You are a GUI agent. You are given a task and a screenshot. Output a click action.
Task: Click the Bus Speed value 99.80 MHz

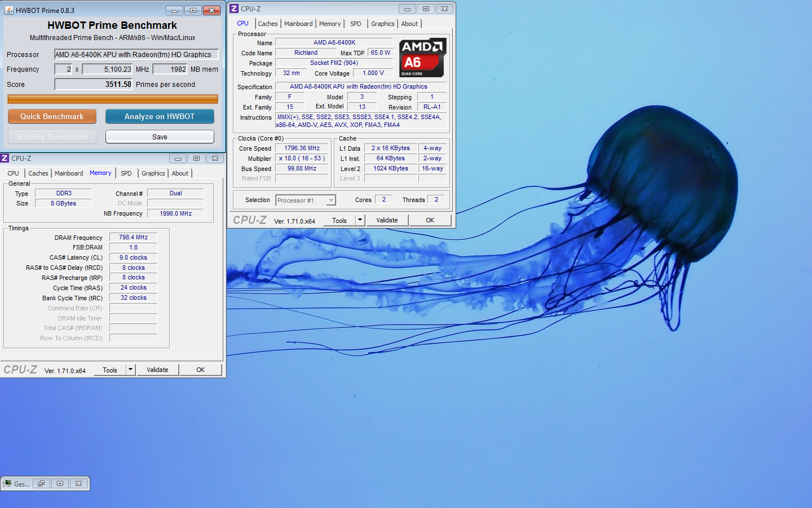pyautogui.click(x=302, y=168)
